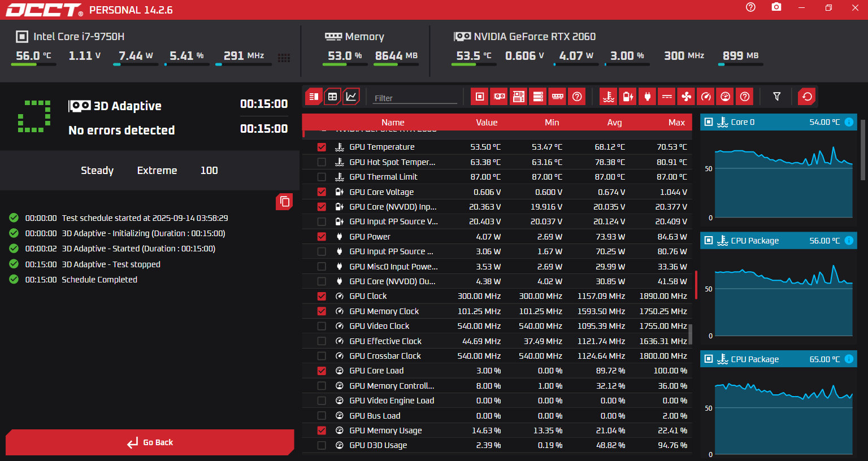The width and height of the screenshot is (868, 461).
Task: Click the 'No errors detected' status text
Action: (121, 131)
